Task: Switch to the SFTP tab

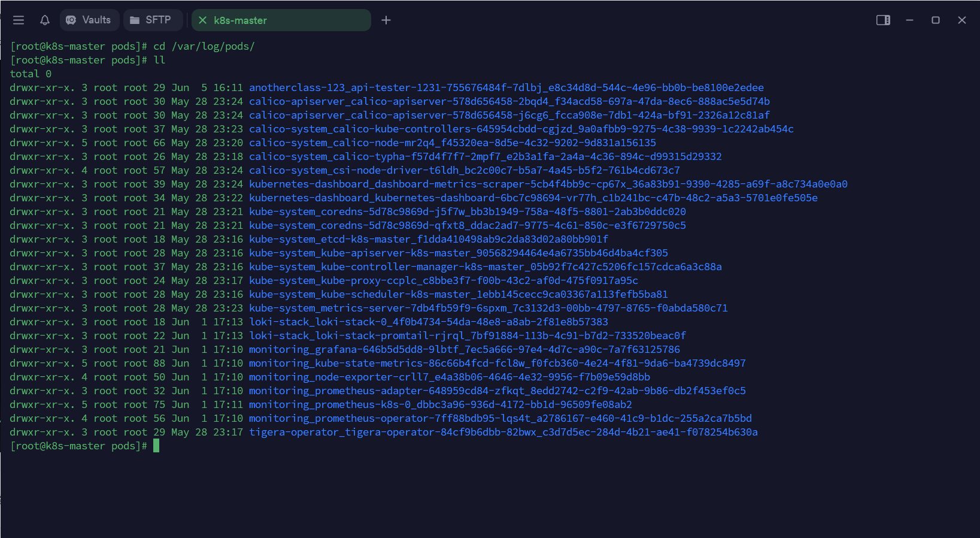Action: (151, 20)
